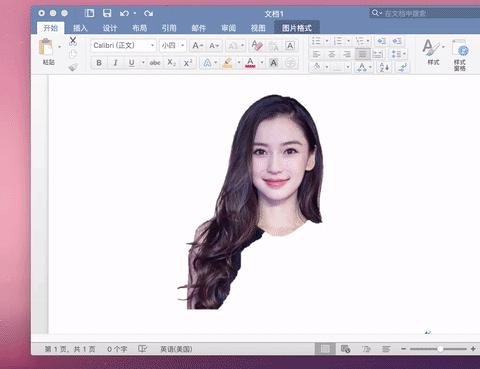Click the Copy icon below Cut
The image size is (480, 369).
(73, 54)
